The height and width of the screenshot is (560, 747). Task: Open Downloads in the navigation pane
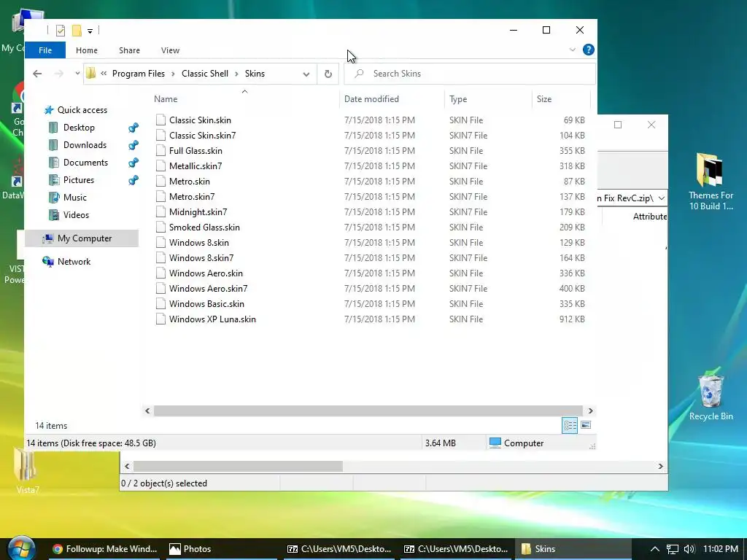coord(77,145)
